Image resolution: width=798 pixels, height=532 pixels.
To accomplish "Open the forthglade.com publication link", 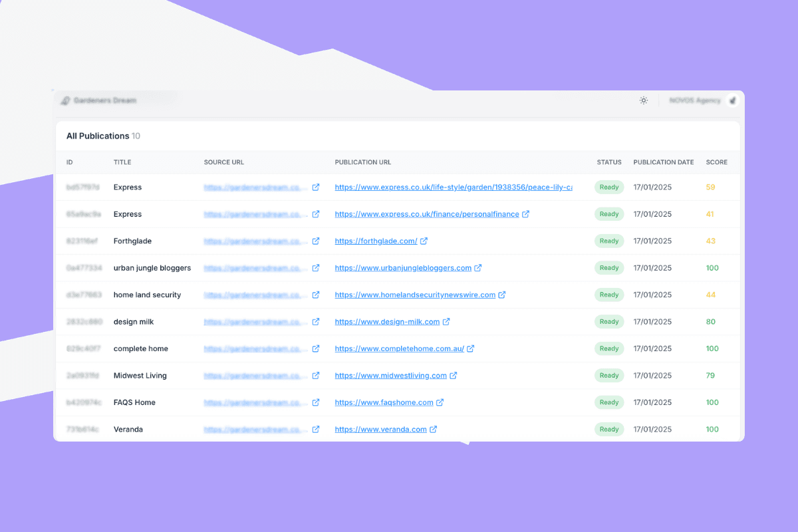I will [x=376, y=241].
